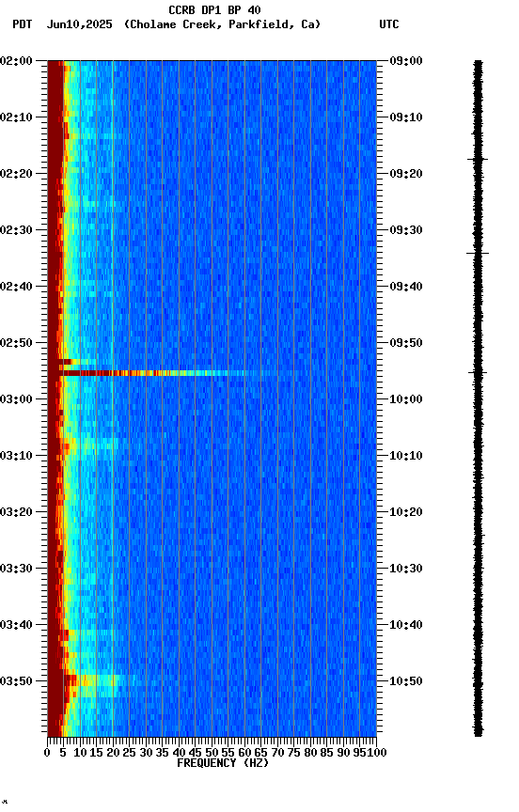Image resolution: width=519 pixels, height=812 pixels.
Task: Click the frequency axis label 50
Action: point(212,754)
